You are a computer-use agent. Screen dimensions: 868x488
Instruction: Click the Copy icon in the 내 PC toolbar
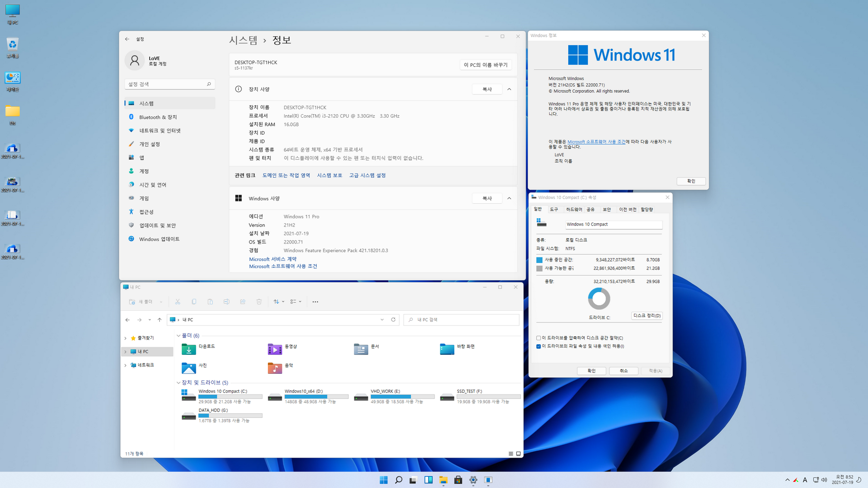(x=194, y=302)
